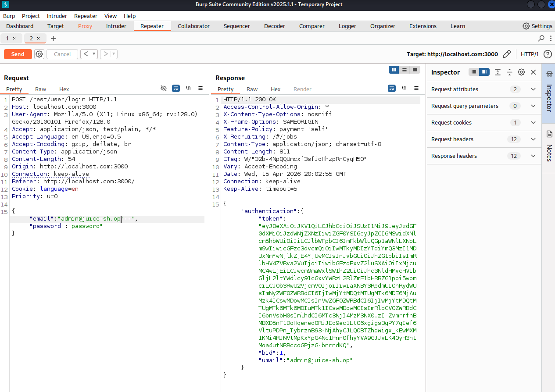Screen dimensions: 555x392
Task: Send the request
Action: point(18,54)
